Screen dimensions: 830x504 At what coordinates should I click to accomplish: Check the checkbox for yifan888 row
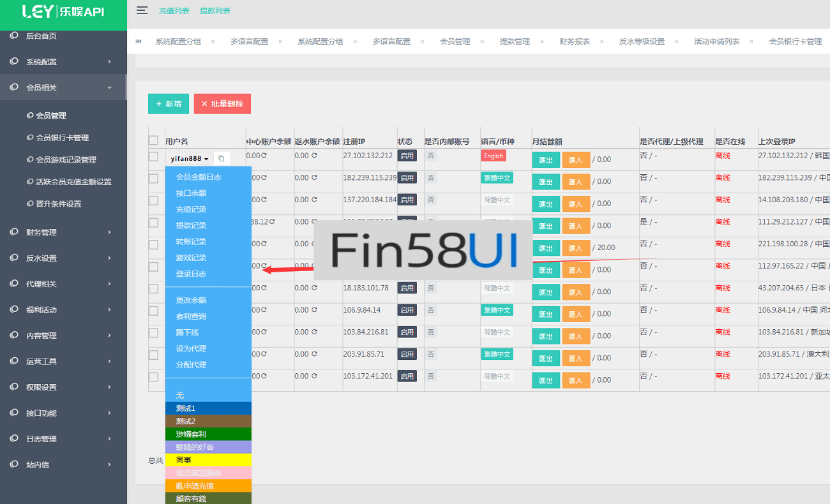(x=153, y=156)
